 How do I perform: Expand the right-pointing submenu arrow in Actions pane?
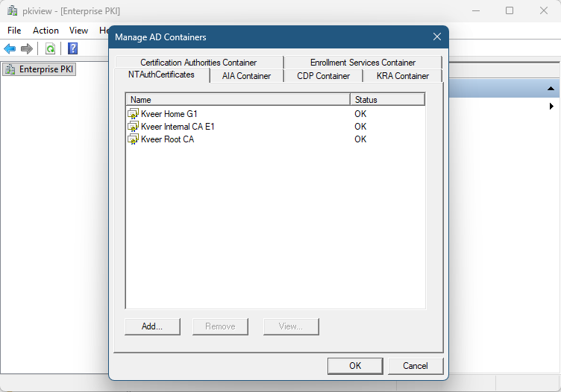pos(551,107)
